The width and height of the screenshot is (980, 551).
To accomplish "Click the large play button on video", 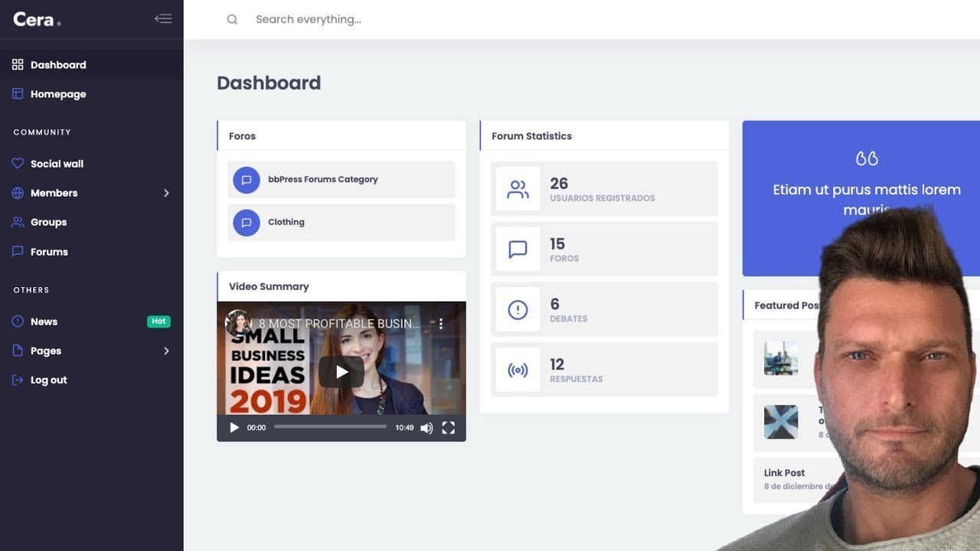I will tap(341, 372).
